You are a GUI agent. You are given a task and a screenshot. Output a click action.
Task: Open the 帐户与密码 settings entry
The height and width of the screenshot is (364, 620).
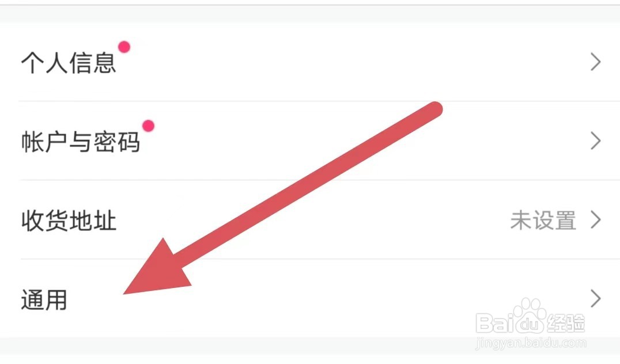click(x=310, y=141)
